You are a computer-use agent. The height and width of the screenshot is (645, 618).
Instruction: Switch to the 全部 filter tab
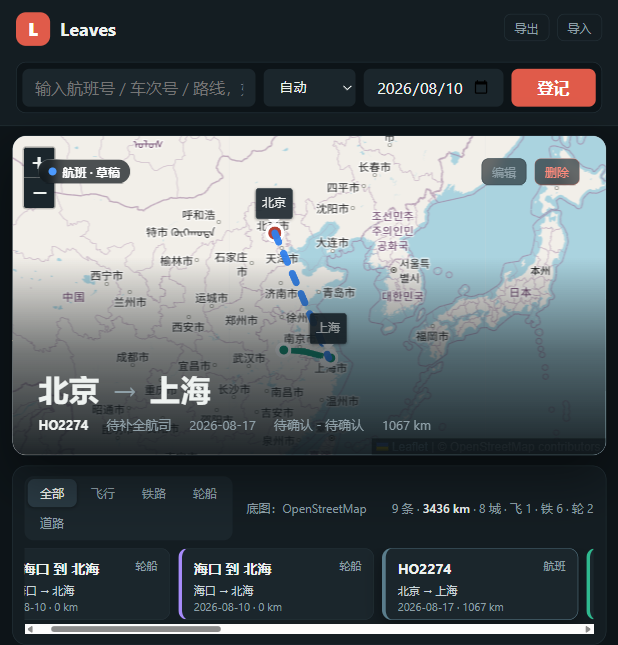point(52,493)
